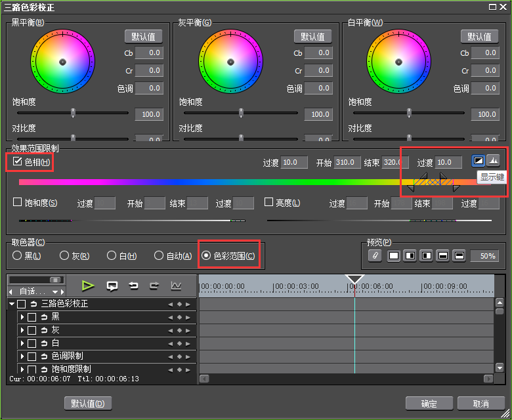This screenshot has width=512, height=420.
Task: Select the left-half preview mode icon
Action: coord(427,255)
